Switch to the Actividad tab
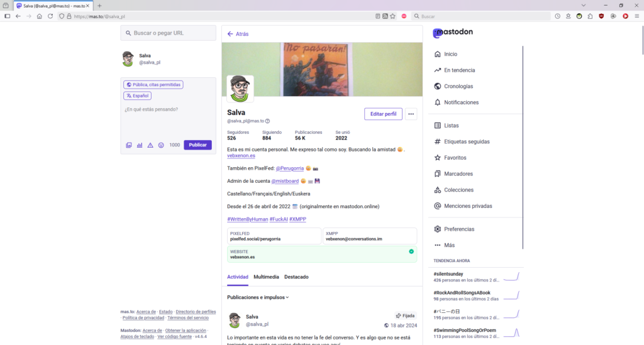The width and height of the screenshot is (644, 345). 237,277
